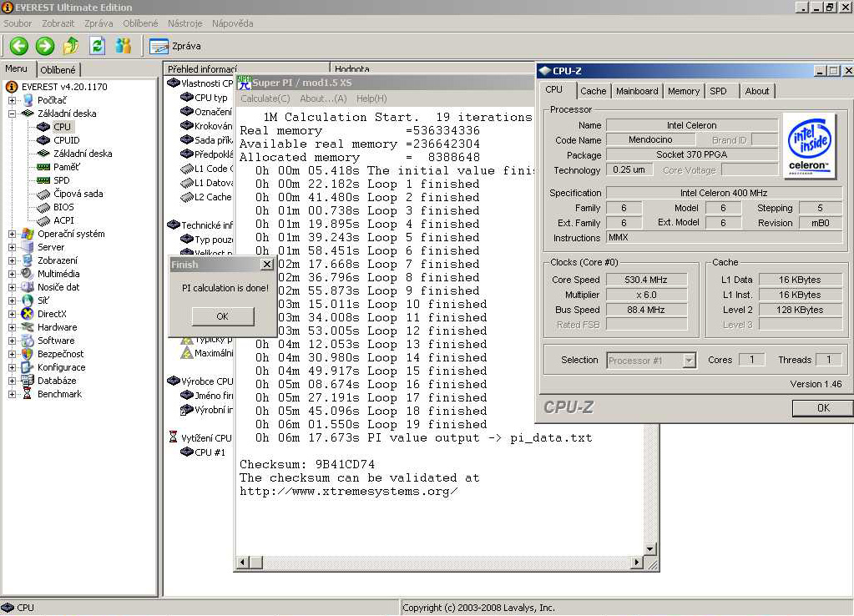Image resolution: width=854 pixels, height=616 pixels.
Task: Click the Bezpečnost security shield icon
Action: 28,353
